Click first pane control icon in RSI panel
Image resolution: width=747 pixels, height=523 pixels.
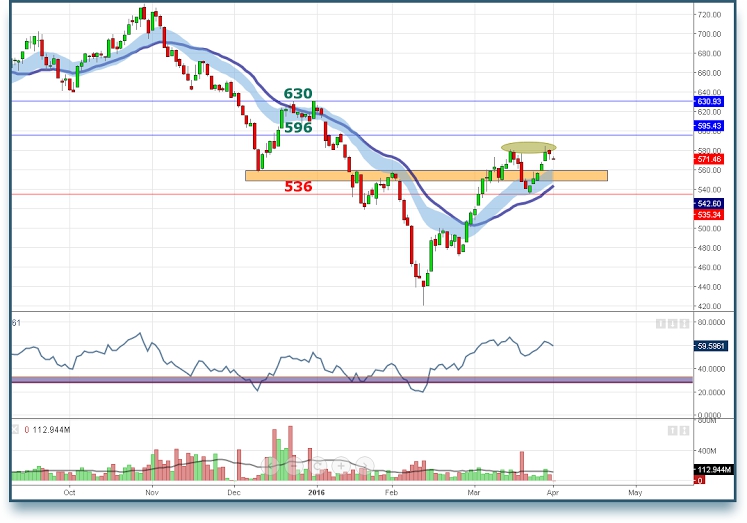point(661,323)
